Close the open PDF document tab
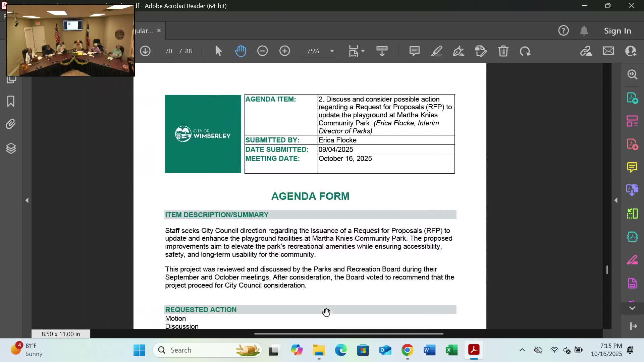The width and height of the screenshot is (644, 362). point(159,31)
